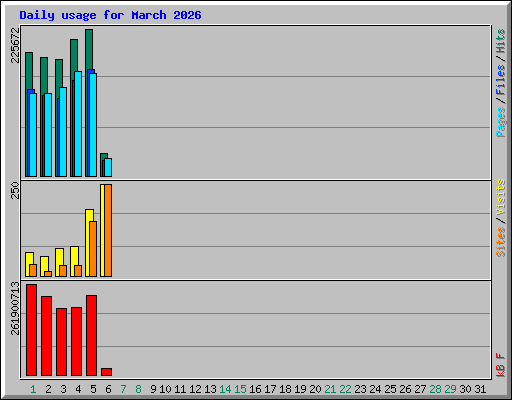
Task: Click the 225672 hits axis value
Action: tap(15, 45)
